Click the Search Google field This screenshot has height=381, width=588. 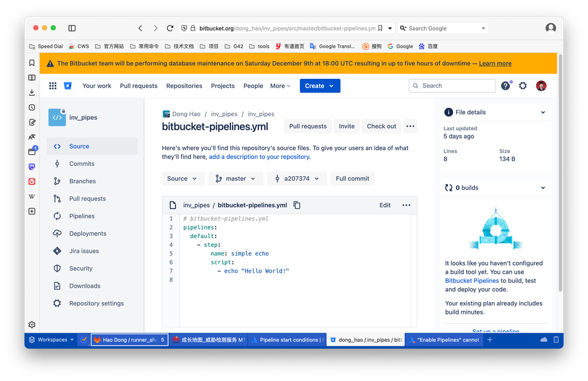442,28
